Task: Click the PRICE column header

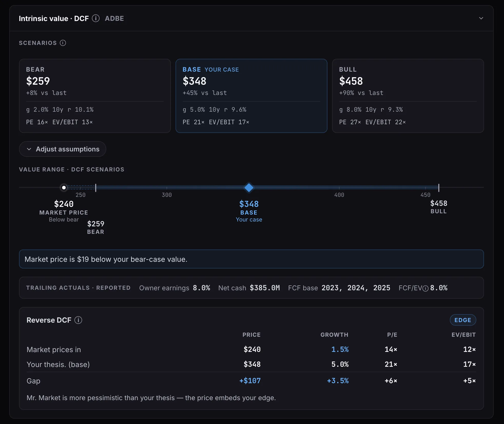Action: [x=251, y=335]
